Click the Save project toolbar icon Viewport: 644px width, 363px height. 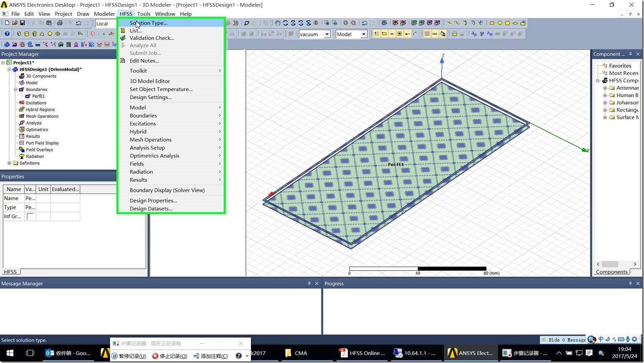22,23
